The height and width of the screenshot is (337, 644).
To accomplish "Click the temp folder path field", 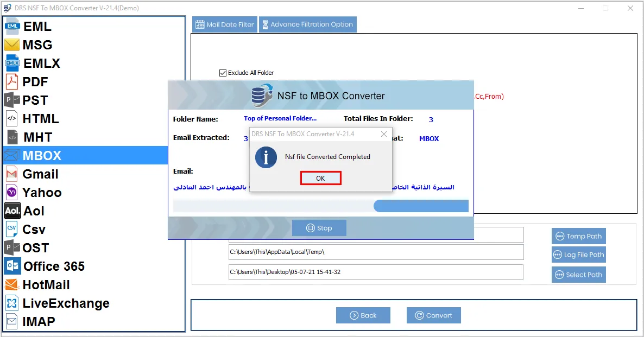I will pyautogui.click(x=376, y=252).
